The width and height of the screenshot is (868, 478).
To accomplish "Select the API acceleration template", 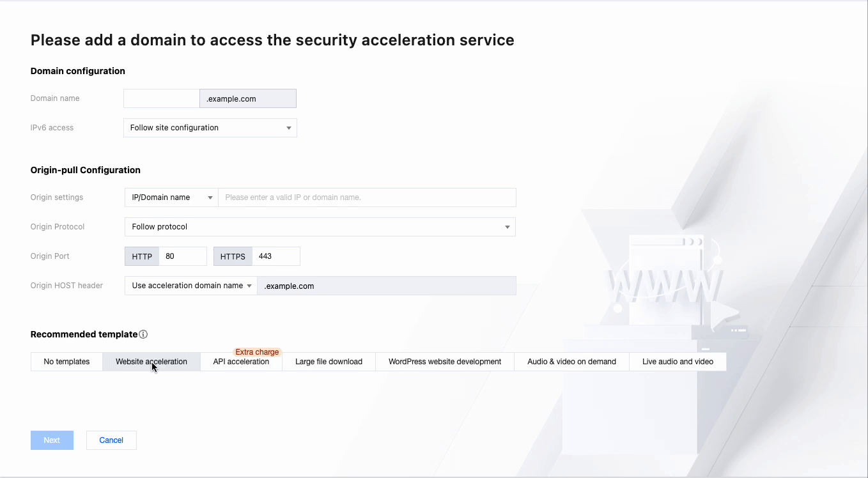I will tap(241, 362).
